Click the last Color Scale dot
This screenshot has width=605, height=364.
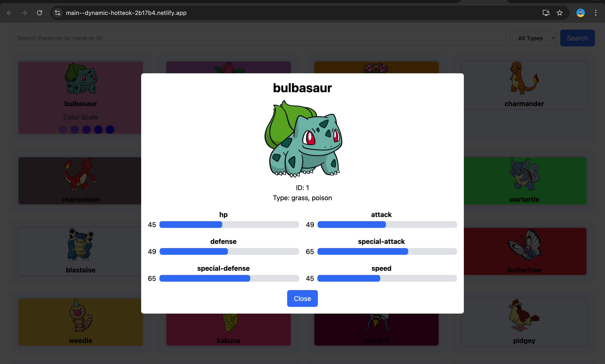(110, 130)
